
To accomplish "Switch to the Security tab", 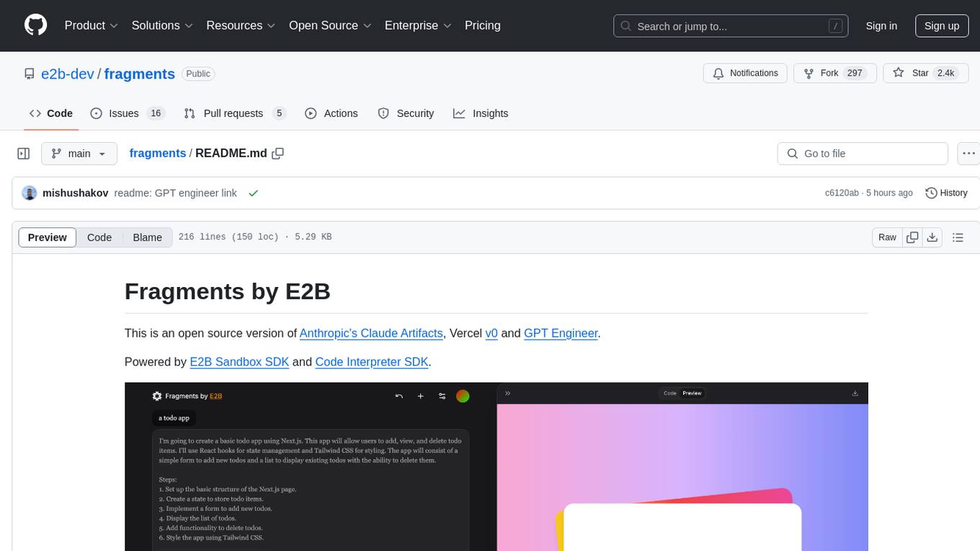I will pyautogui.click(x=406, y=113).
